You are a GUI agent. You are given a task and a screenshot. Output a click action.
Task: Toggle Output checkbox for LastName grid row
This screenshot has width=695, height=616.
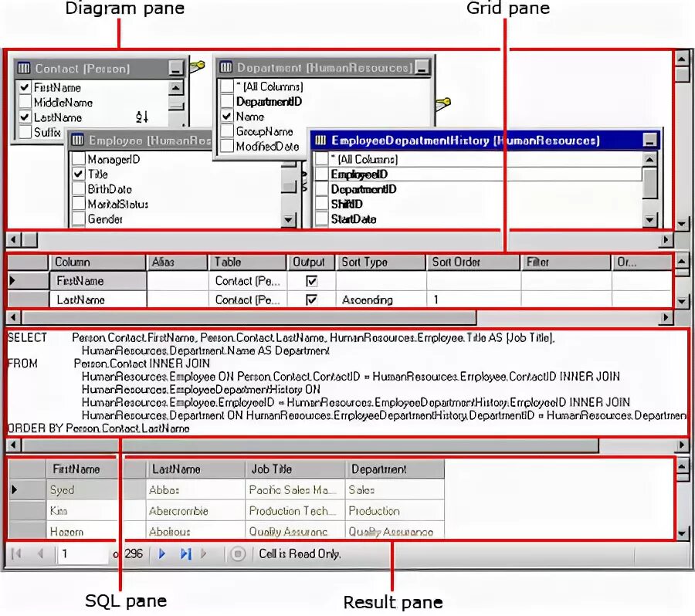[312, 300]
